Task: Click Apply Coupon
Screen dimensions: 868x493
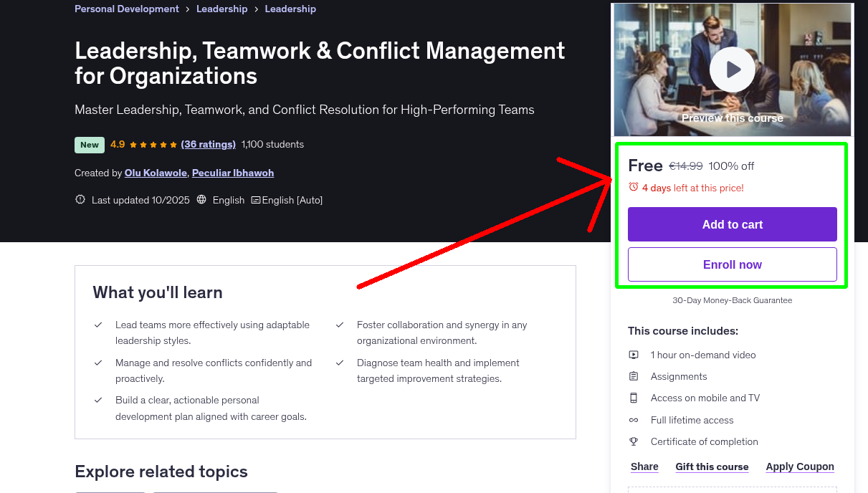Action: [x=800, y=466]
